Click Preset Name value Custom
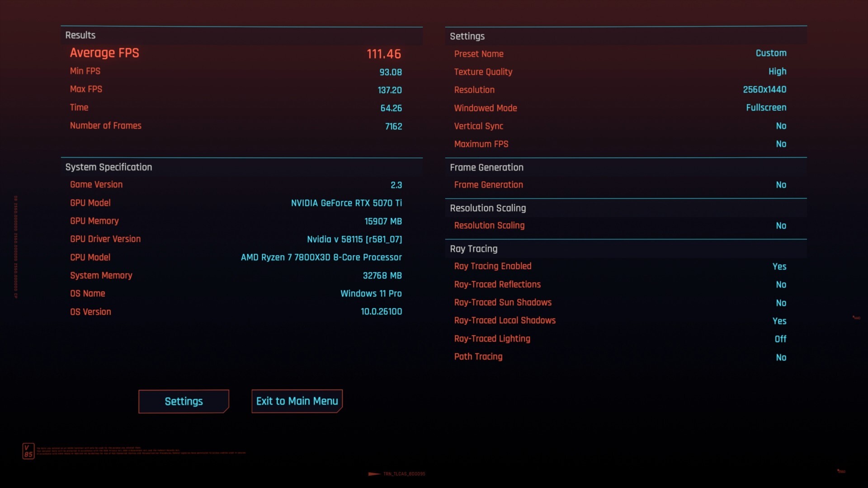The height and width of the screenshot is (488, 868). [x=771, y=53]
